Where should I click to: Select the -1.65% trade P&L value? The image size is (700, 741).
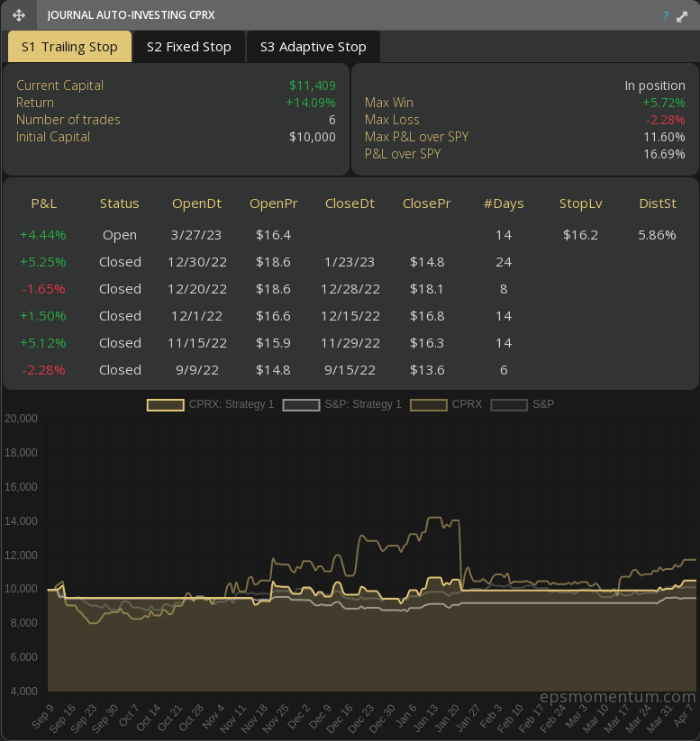[x=43, y=289]
